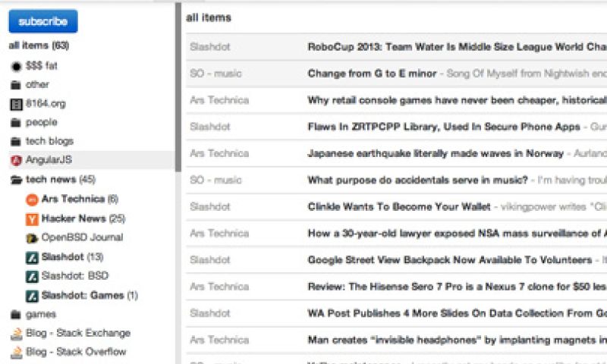Select the tech blogs folder label
This screenshot has width=607, height=364.
49,141
